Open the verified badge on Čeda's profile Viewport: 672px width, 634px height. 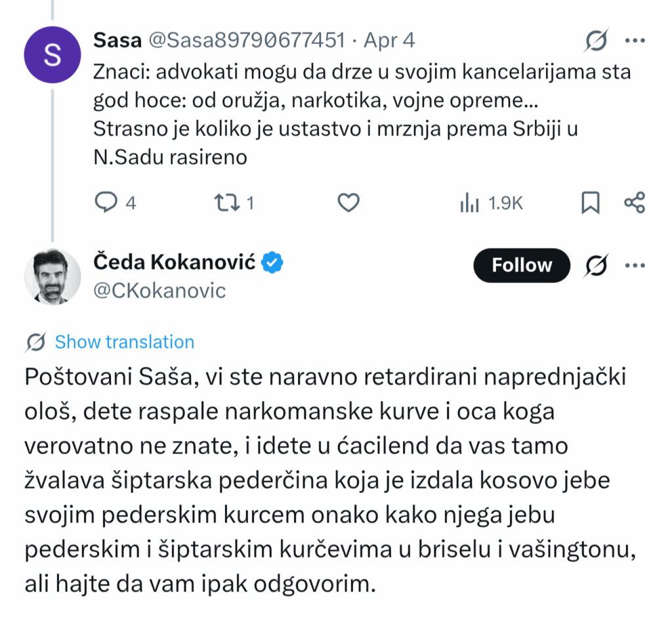click(270, 261)
